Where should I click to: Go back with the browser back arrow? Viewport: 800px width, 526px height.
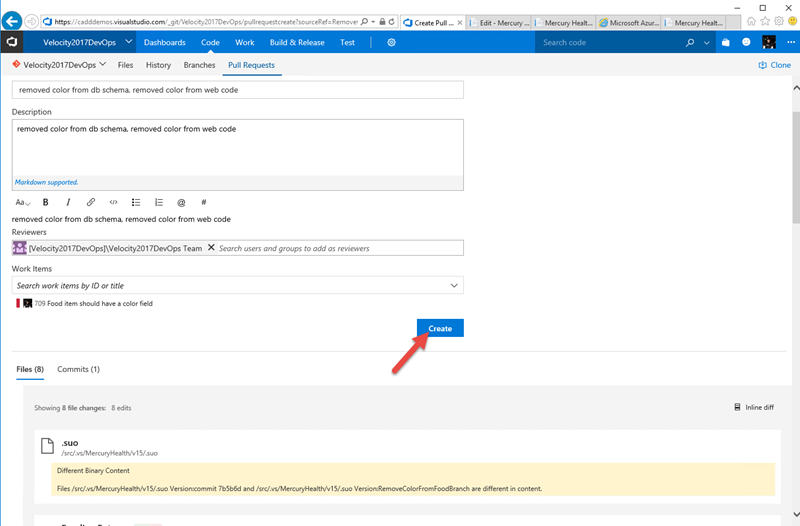tap(12, 21)
